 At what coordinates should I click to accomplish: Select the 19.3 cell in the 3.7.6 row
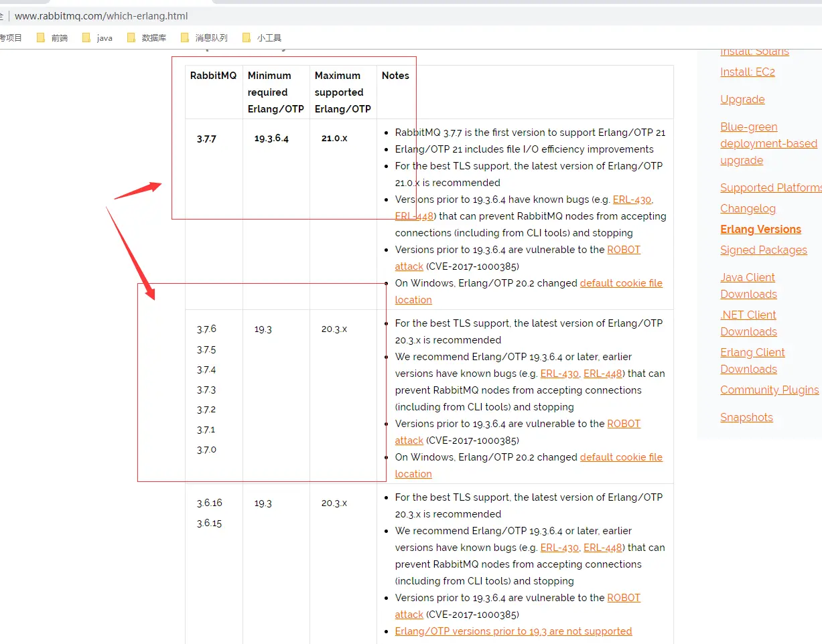(x=263, y=329)
